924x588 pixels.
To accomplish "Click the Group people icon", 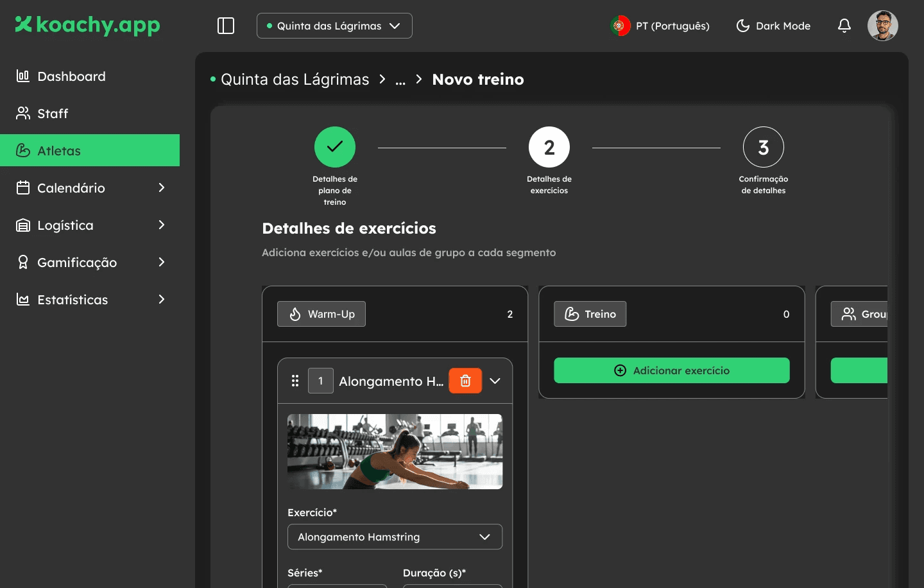I will point(848,314).
